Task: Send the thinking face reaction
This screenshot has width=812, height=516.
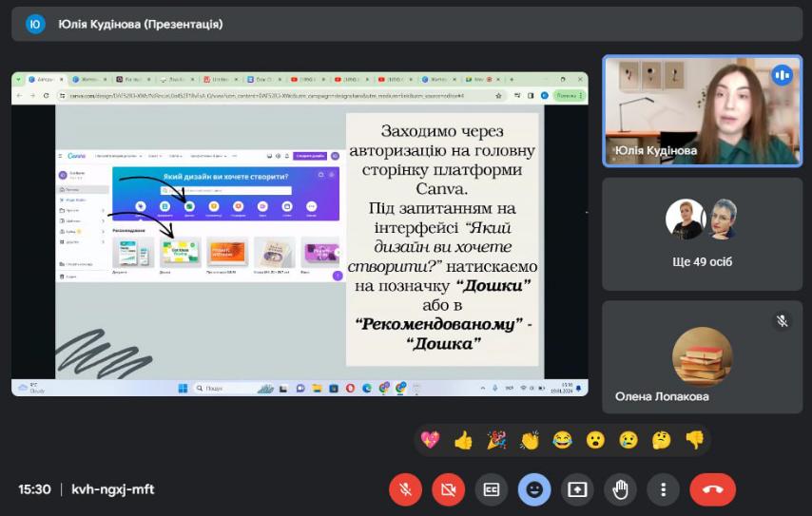Action: tap(661, 439)
